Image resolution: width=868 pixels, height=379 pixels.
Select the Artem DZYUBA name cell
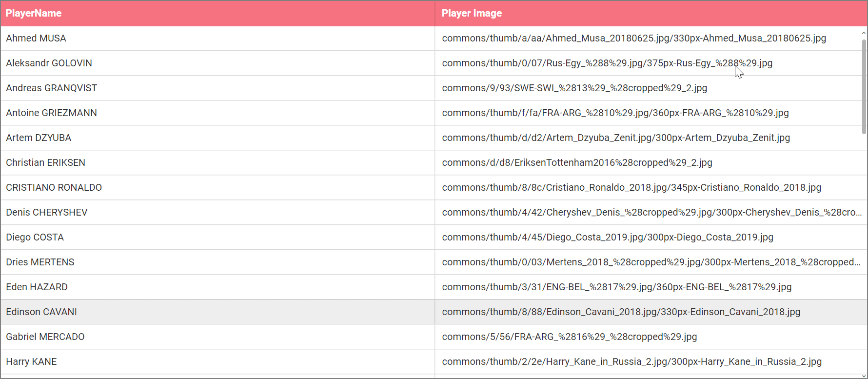(217, 138)
